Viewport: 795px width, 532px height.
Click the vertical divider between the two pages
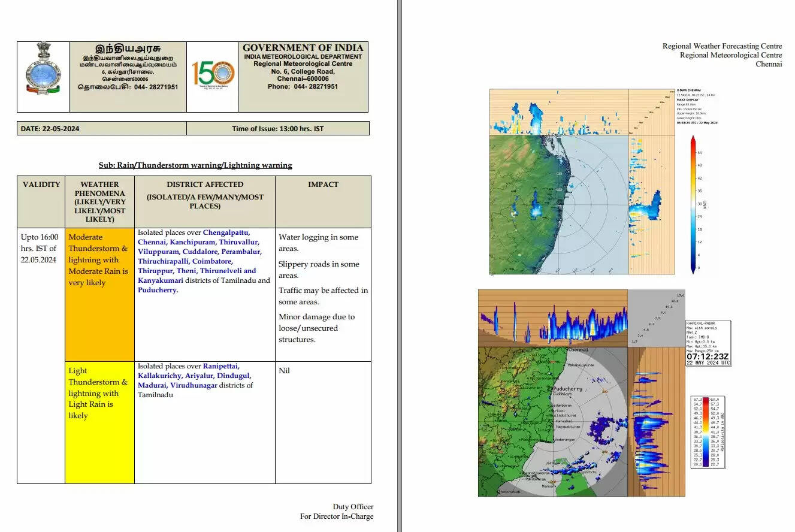click(x=398, y=266)
